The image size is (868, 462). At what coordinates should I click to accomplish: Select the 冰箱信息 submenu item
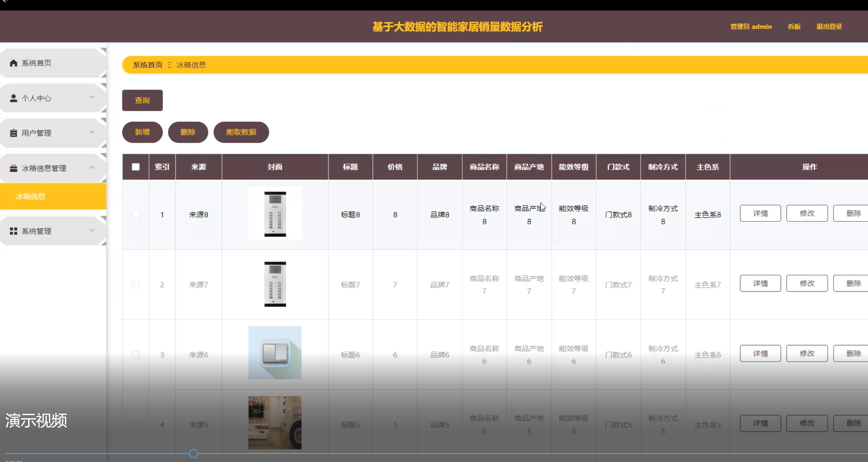53,196
